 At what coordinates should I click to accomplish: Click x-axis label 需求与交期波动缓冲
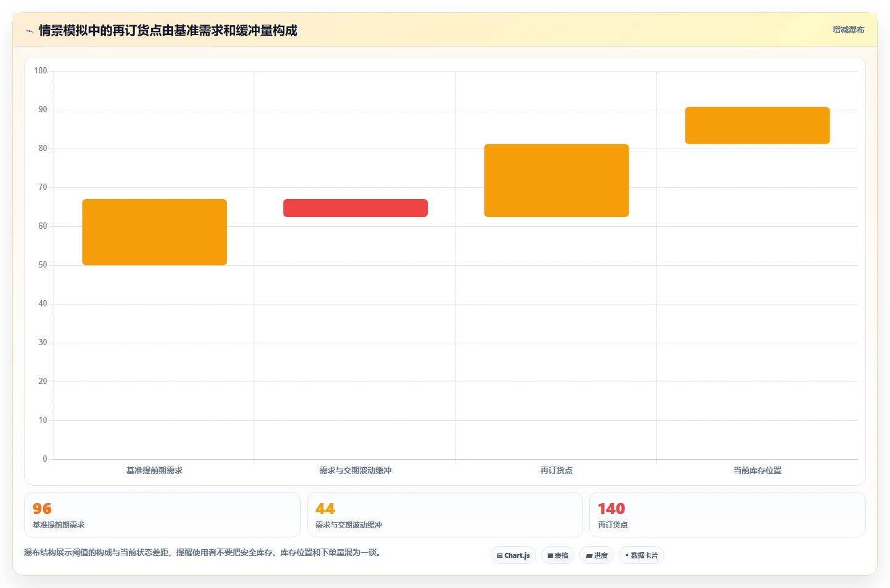click(356, 470)
